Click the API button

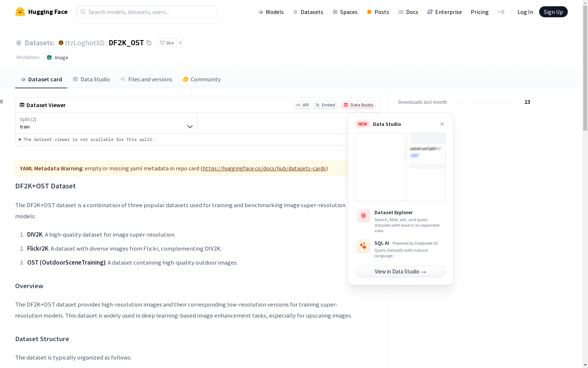[x=302, y=105]
